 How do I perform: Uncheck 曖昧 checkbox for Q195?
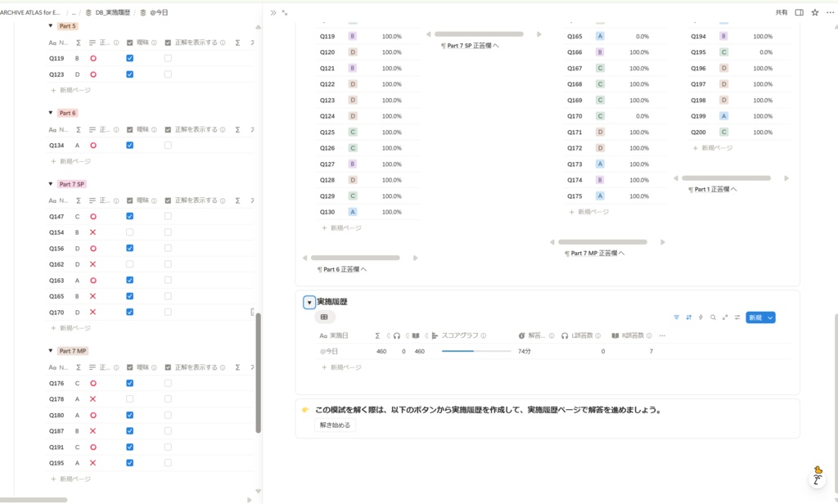(x=130, y=463)
